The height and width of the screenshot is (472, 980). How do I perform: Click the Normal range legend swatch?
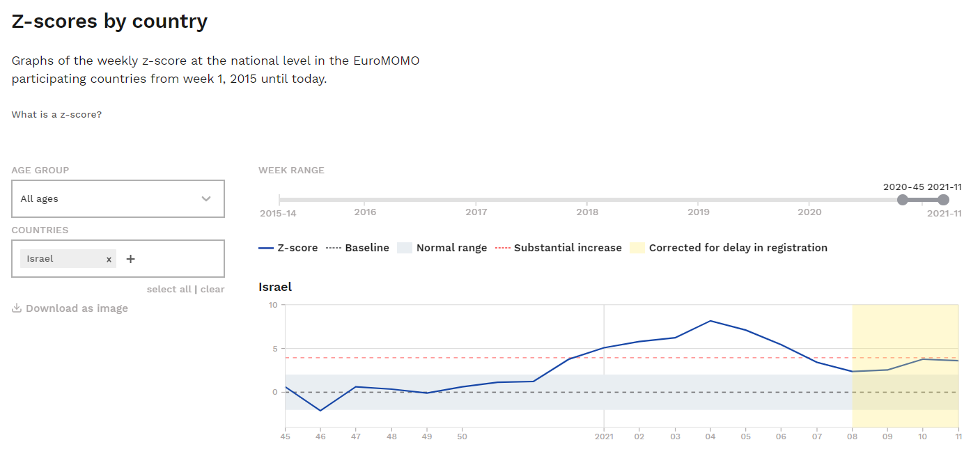(x=405, y=248)
